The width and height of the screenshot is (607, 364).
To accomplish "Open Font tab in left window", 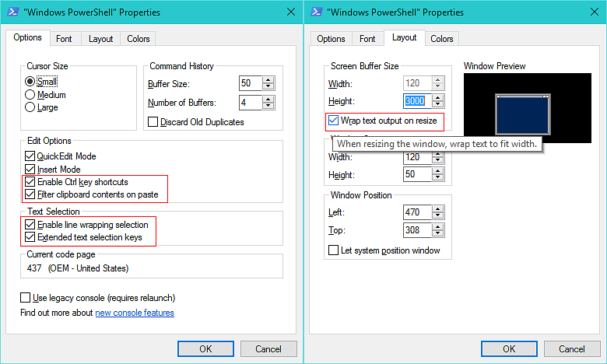I will tap(64, 39).
